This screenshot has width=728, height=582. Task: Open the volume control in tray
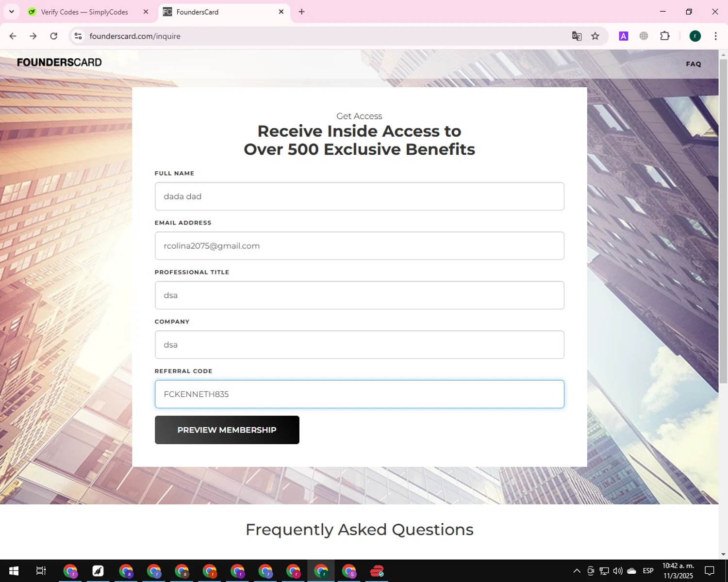618,571
